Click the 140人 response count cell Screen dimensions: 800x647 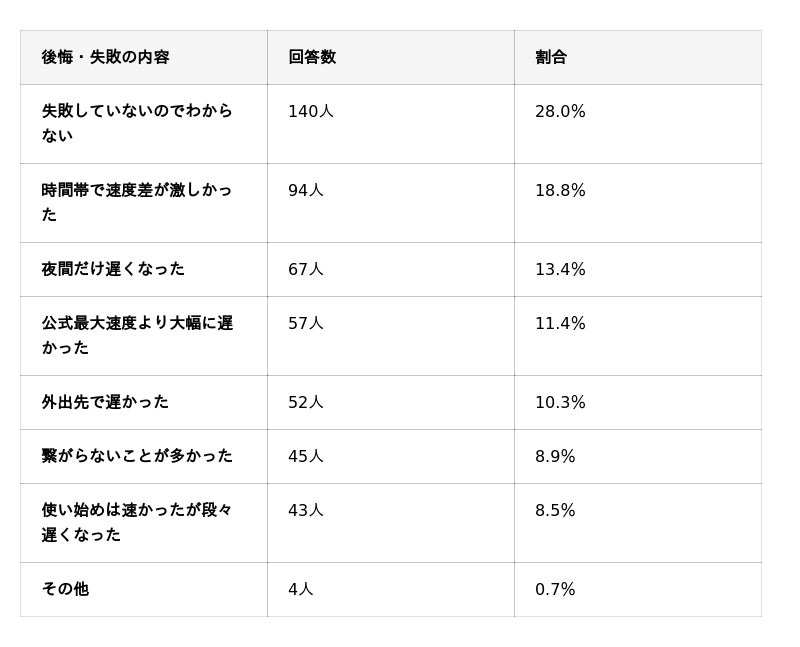pyautogui.click(x=311, y=112)
